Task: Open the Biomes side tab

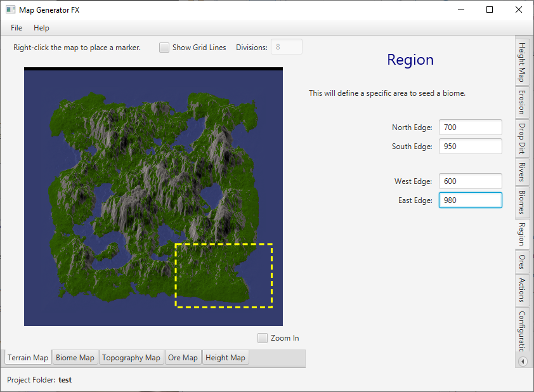Action: point(522,202)
